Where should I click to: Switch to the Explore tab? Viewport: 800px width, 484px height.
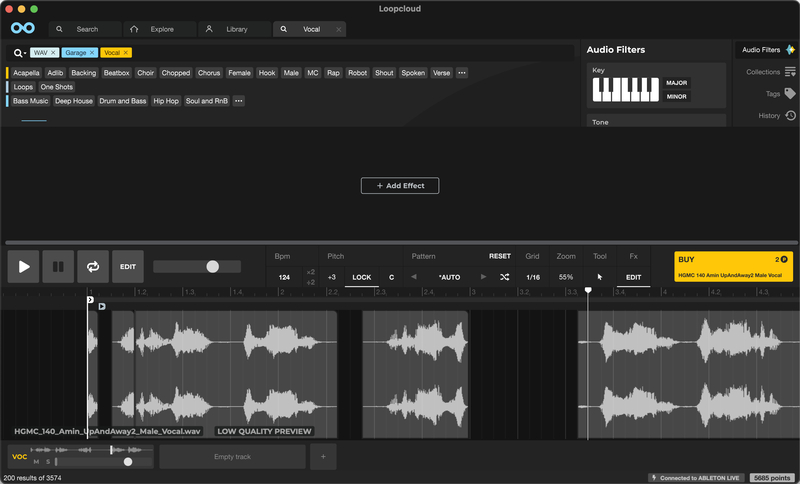pos(153,29)
